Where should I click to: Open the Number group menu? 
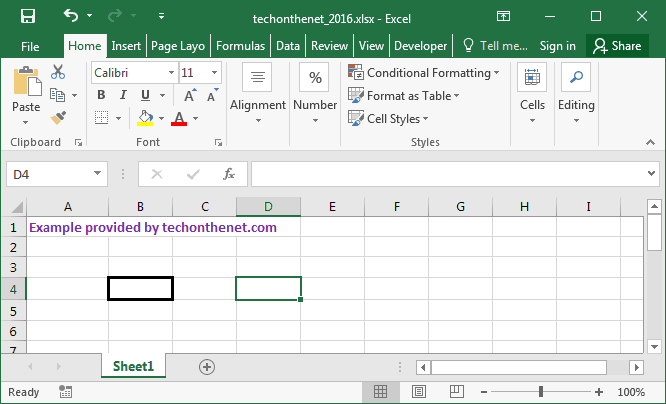coord(315,93)
